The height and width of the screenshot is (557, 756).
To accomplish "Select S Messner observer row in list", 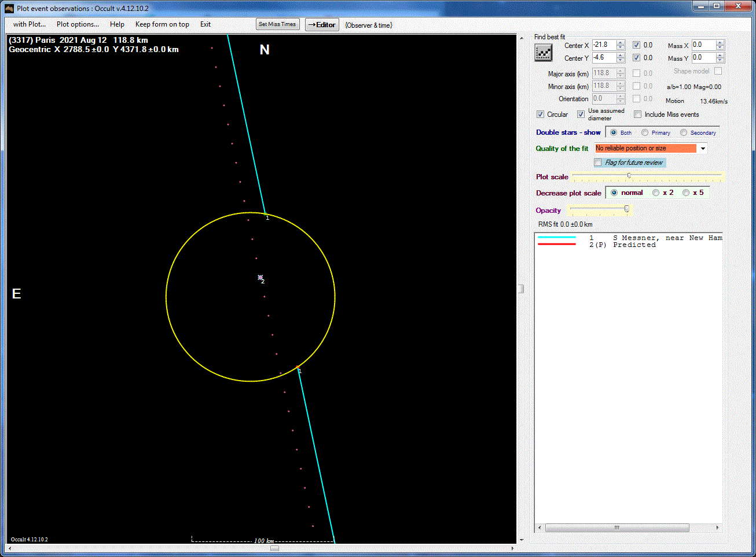I will click(x=629, y=238).
